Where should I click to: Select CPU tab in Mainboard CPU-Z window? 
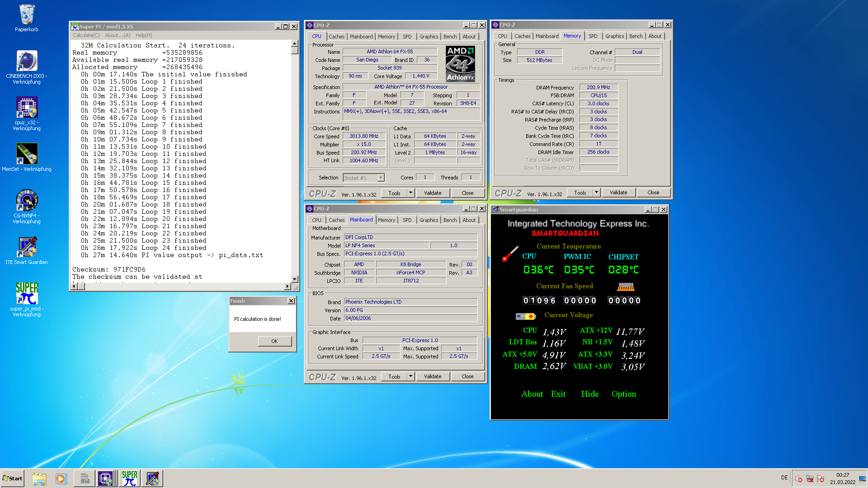(316, 220)
